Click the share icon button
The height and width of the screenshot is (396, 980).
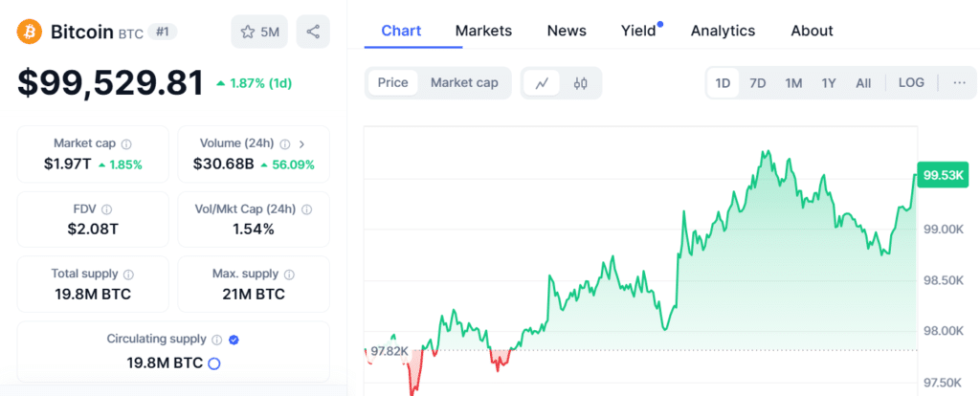313,32
